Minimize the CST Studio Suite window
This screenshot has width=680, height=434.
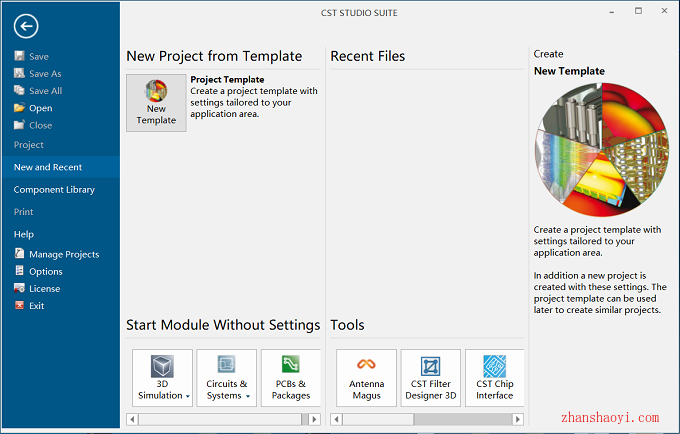pyautogui.click(x=611, y=12)
